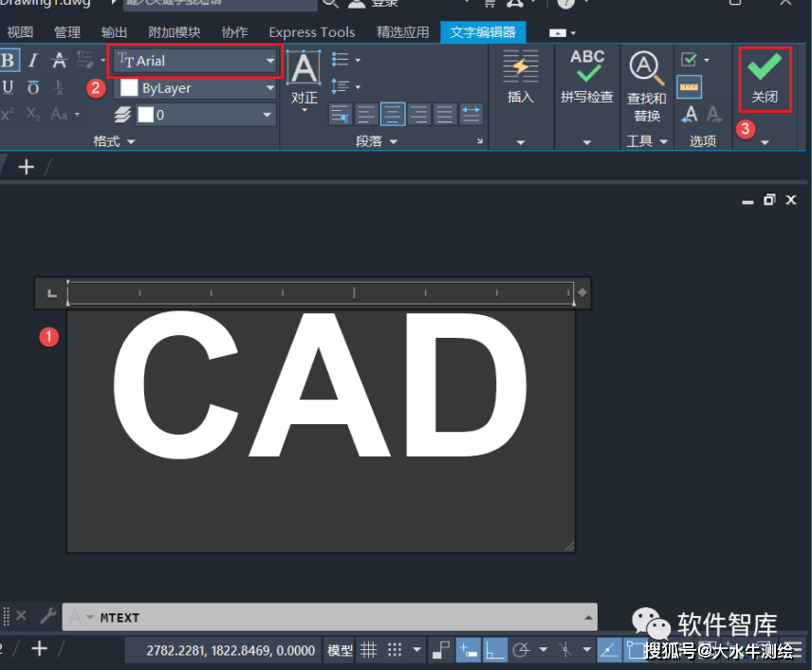Toggle drawing grid display
The height and width of the screenshot is (670, 812).
pyautogui.click(x=368, y=650)
